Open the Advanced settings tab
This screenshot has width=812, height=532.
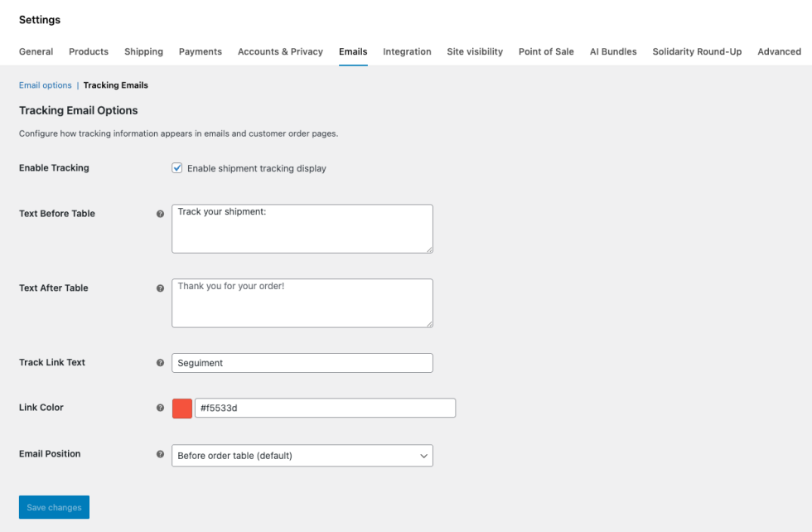pyautogui.click(x=779, y=51)
